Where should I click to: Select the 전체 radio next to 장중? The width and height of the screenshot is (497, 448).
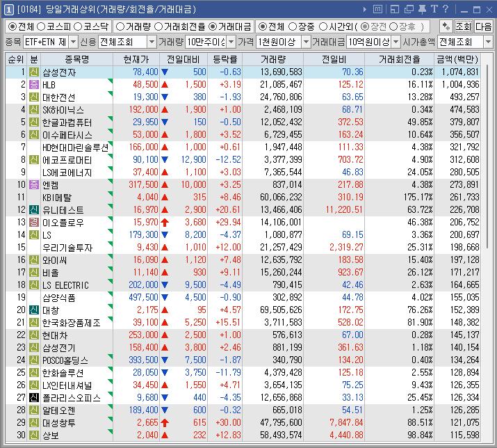tap(263, 26)
